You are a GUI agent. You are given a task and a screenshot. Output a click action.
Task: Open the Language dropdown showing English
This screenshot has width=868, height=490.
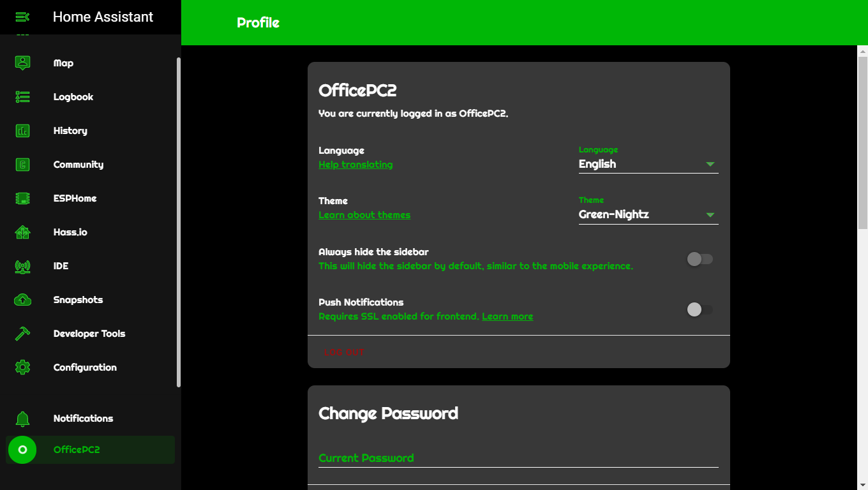(648, 163)
